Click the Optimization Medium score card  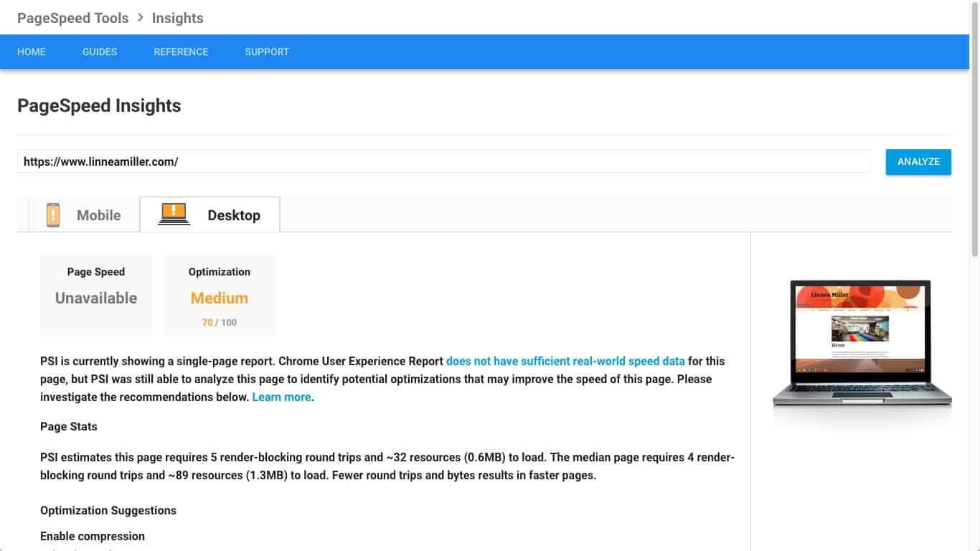click(x=220, y=296)
